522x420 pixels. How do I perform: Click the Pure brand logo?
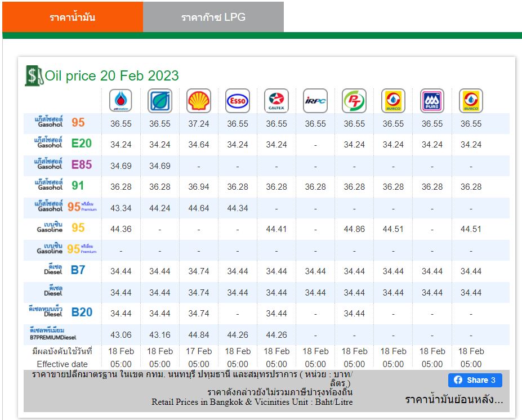(432, 101)
